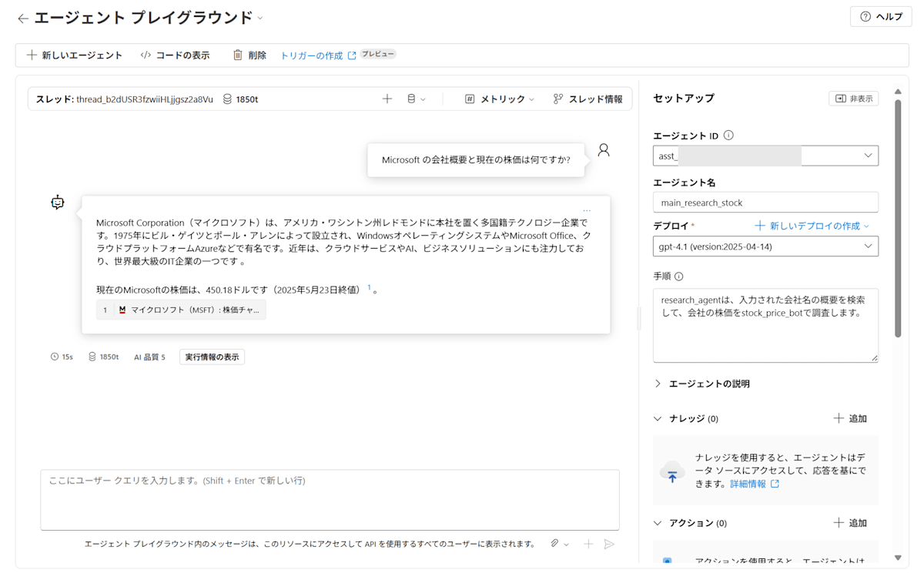This screenshot has height=573, width=924.
Task: Click setup panel scrollbar down arrow
Action: [x=898, y=557]
